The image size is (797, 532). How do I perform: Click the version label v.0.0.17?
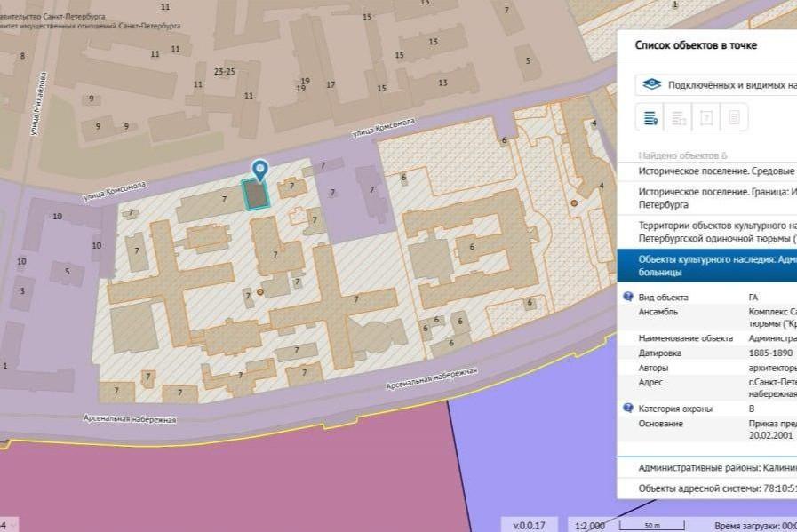530,526
